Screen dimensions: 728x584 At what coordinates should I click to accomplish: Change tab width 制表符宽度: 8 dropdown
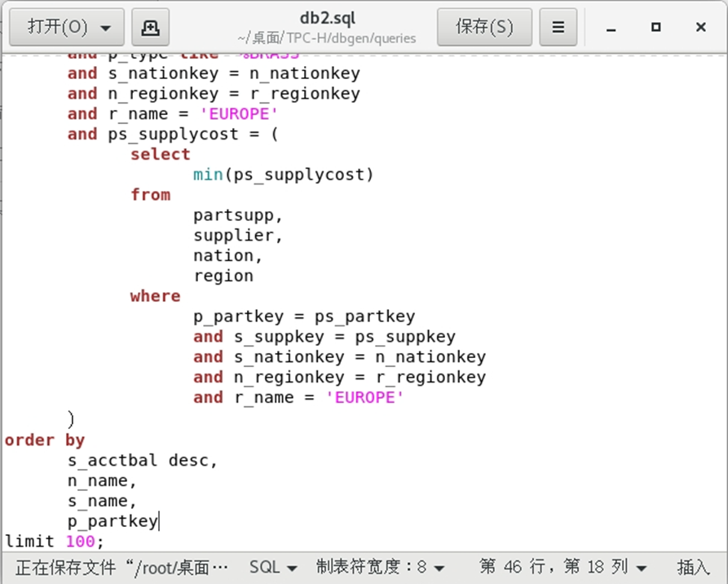click(x=380, y=567)
